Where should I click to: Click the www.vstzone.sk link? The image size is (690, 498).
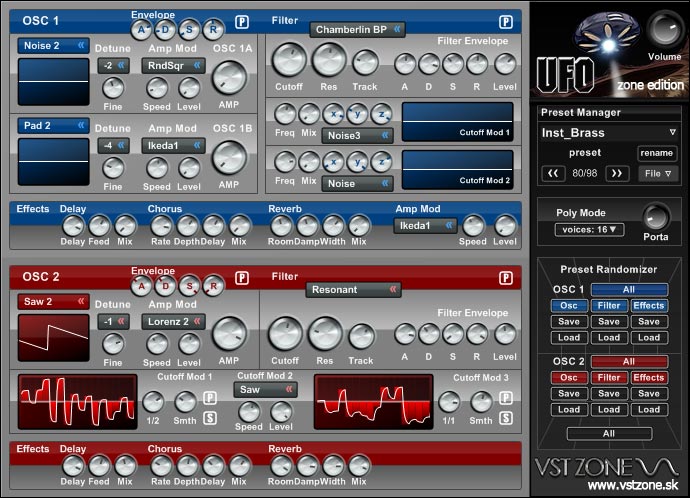click(x=633, y=486)
